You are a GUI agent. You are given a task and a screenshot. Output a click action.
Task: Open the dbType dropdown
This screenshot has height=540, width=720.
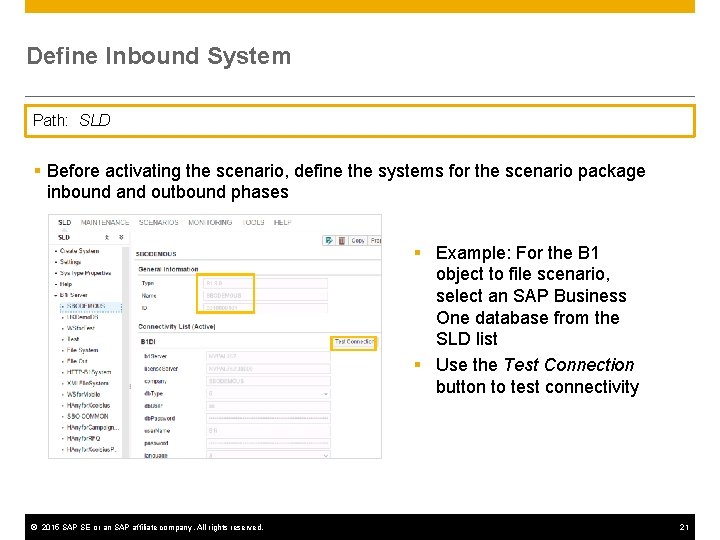point(268,394)
